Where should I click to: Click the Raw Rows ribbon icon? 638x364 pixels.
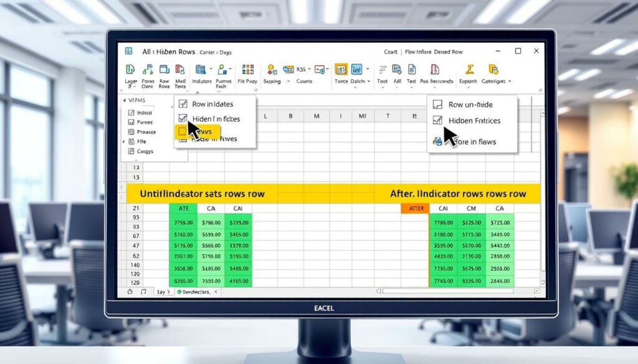pyautogui.click(x=164, y=70)
